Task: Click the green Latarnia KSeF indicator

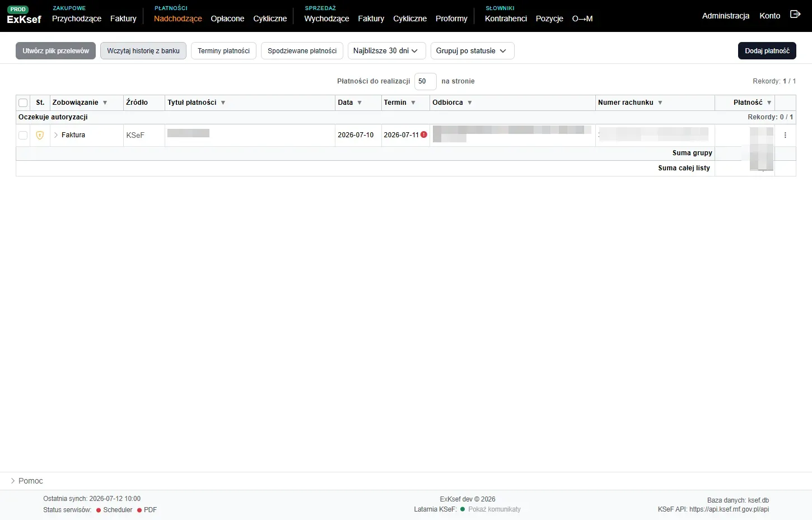Action: pyautogui.click(x=463, y=509)
